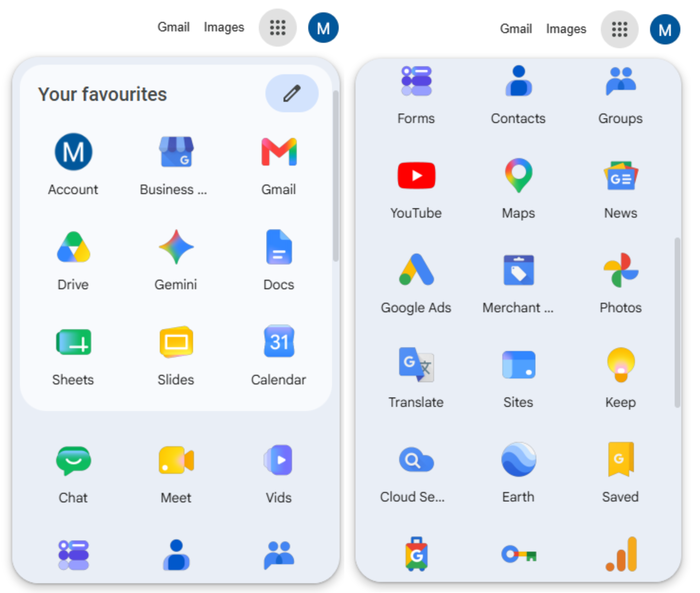Open Google Travel suitcase icon
Screen dimensions: 700x593
416,554
